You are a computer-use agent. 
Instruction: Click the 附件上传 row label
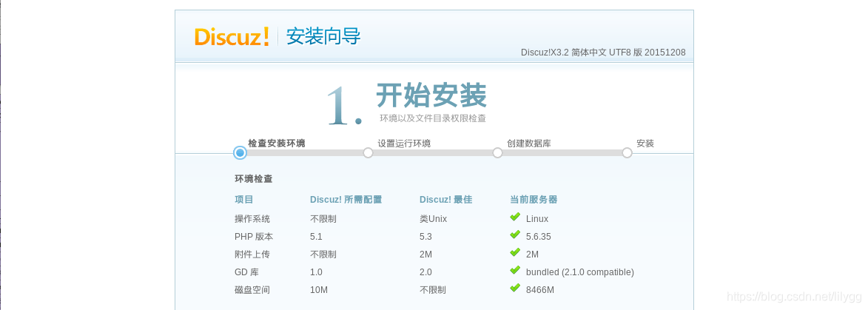(x=252, y=254)
